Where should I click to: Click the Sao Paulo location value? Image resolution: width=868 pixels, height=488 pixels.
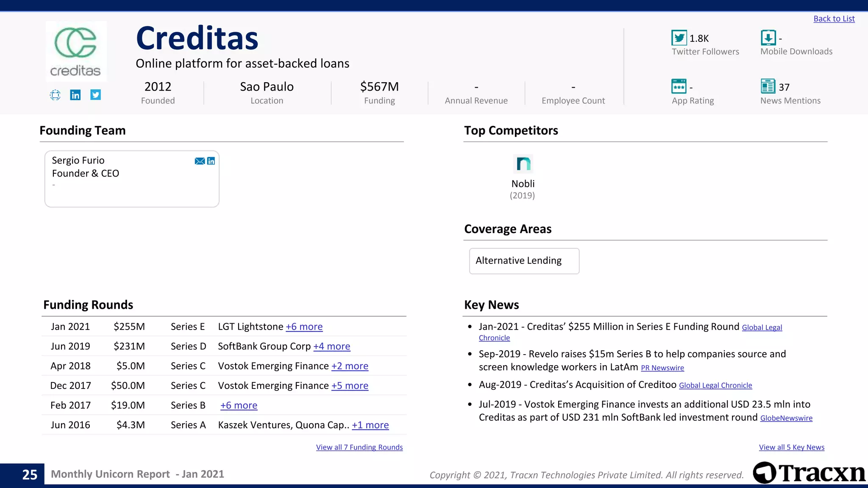pyautogui.click(x=267, y=86)
